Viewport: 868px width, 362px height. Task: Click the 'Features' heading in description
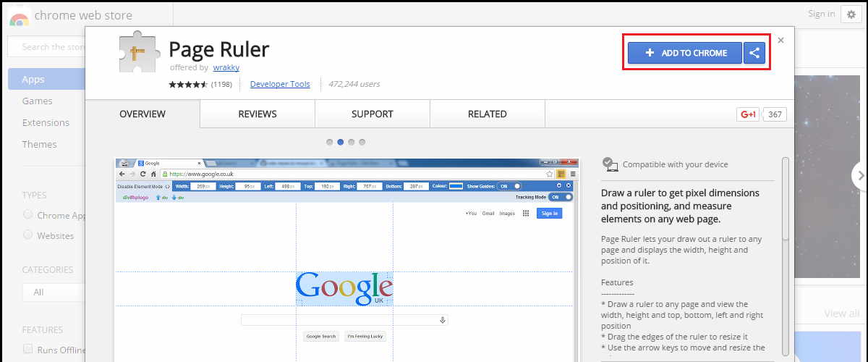[617, 282]
